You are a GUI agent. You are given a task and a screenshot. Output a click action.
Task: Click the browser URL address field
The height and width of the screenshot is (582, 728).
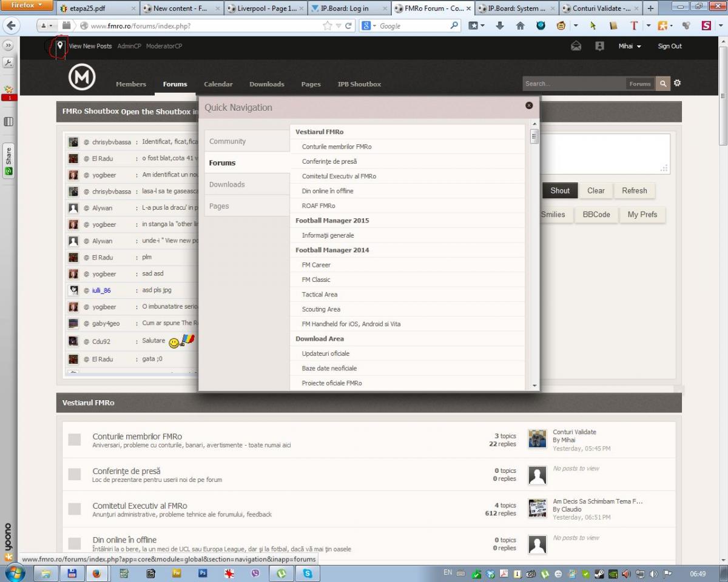pyautogui.click(x=206, y=26)
